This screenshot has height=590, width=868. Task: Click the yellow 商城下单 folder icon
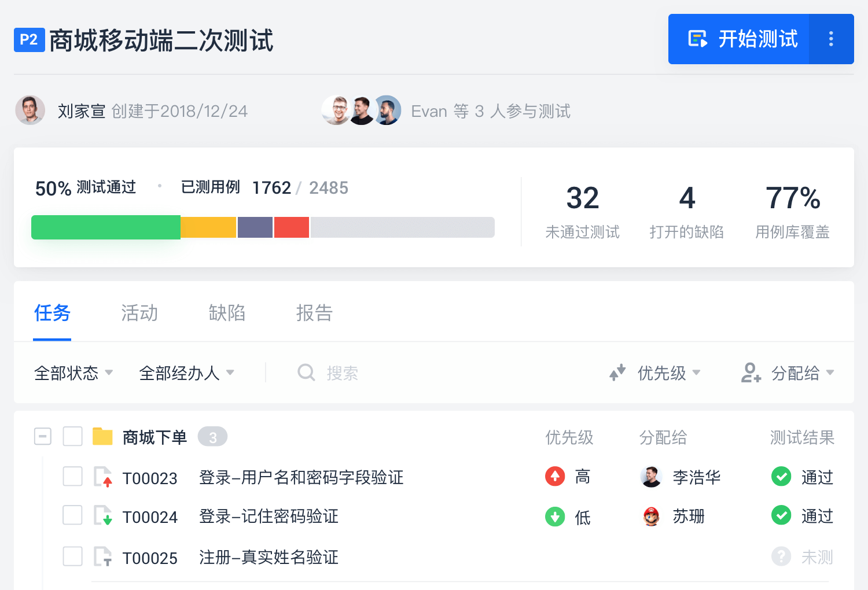point(102,436)
